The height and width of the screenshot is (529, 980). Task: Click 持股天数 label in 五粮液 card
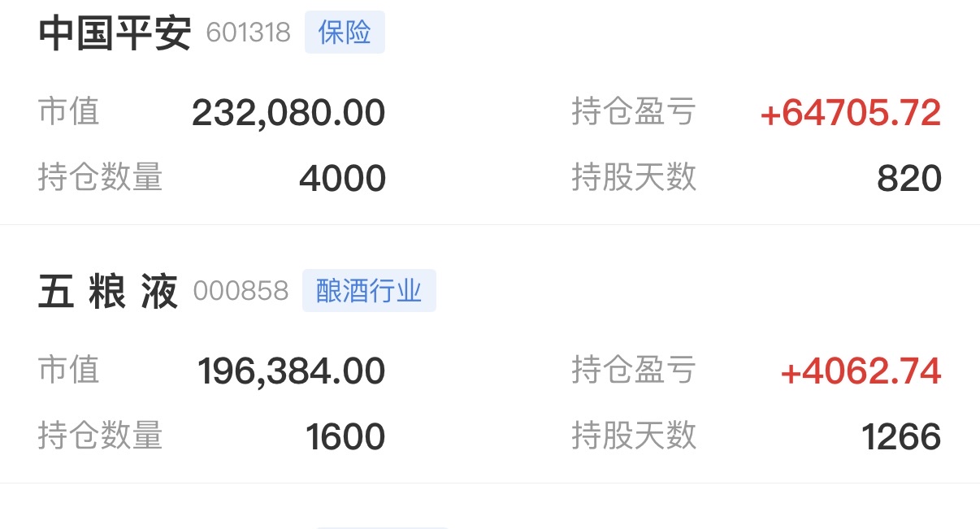click(x=634, y=436)
